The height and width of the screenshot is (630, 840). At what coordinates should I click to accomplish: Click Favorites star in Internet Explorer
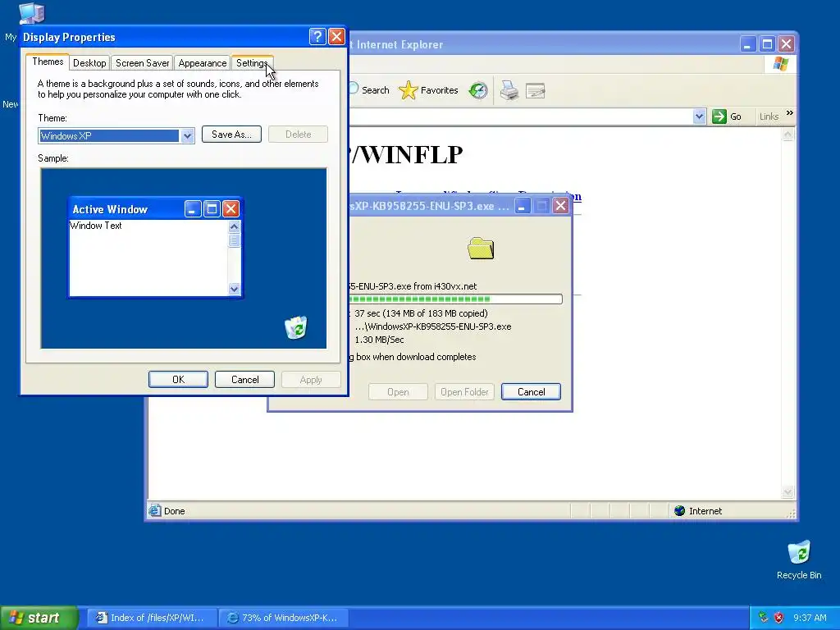(x=428, y=90)
